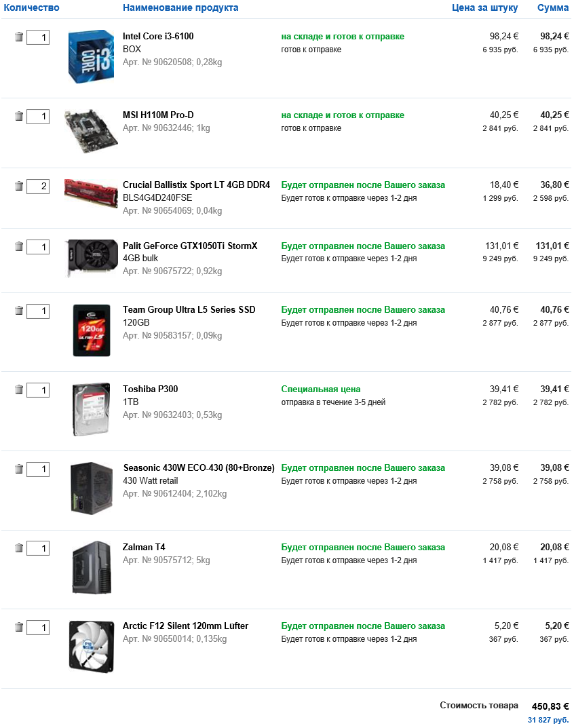
Task: Click trash icon for Crucial Ballistix RAM
Action: 19,186
